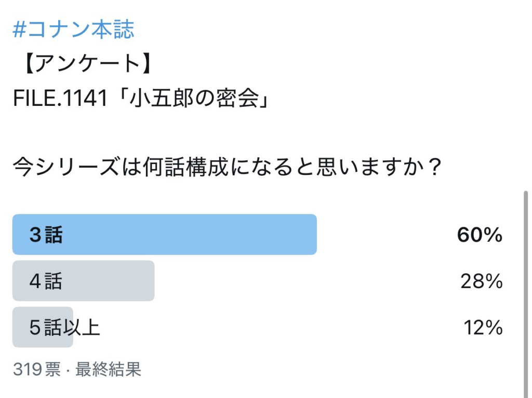Click the poll question 今シリーズは何話構成 text
The image size is (532, 398).
(227, 167)
